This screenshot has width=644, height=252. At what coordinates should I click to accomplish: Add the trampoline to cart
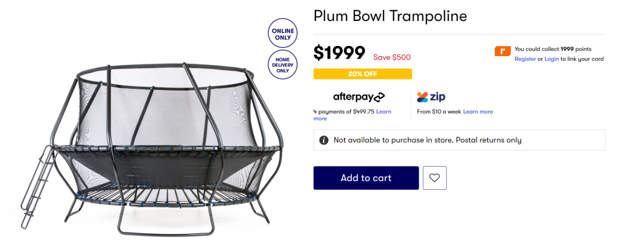coord(366,178)
